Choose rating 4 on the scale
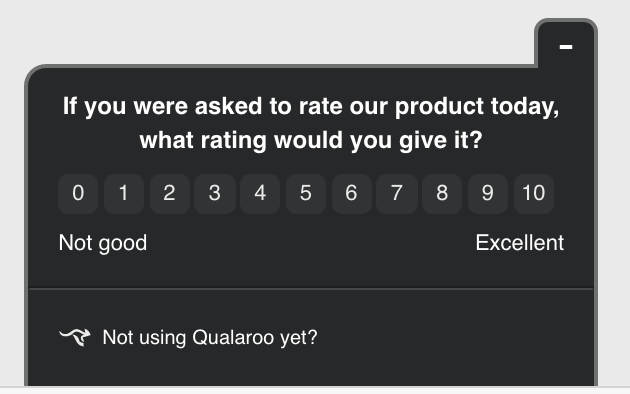This screenshot has height=394, width=630. pos(260,194)
